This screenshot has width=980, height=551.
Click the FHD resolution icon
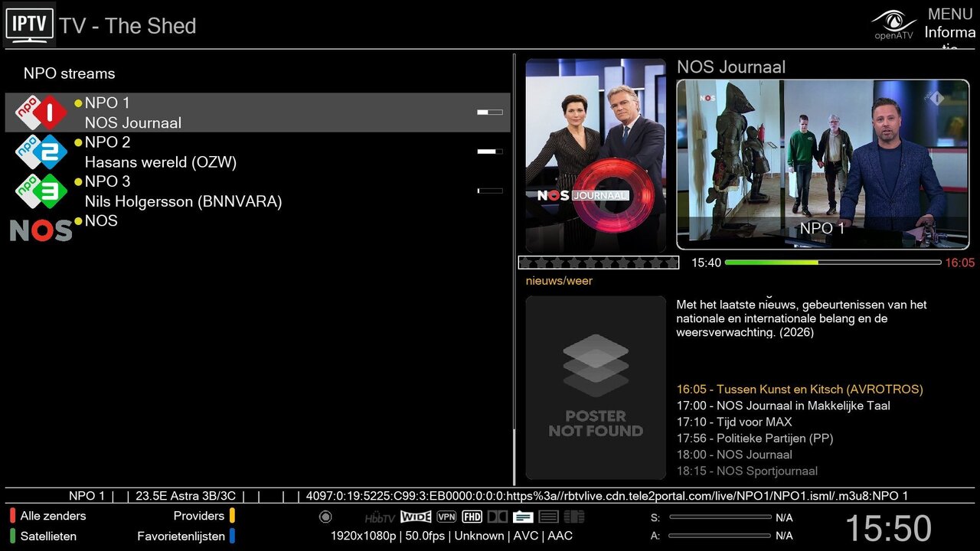[x=472, y=517]
